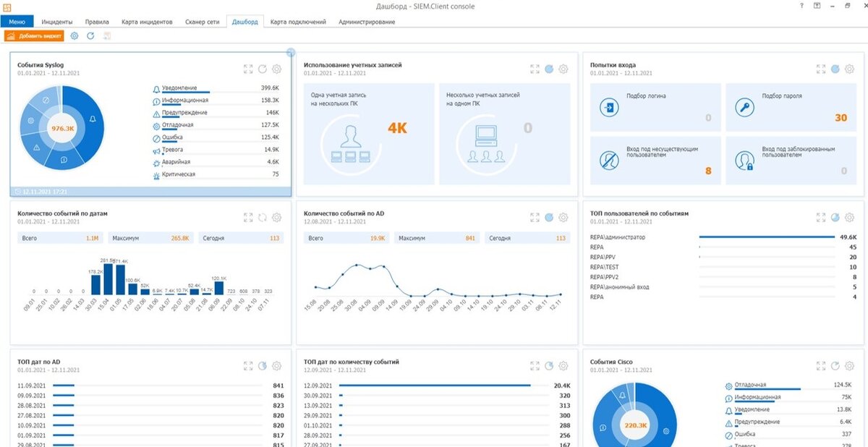The width and height of the screenshot is (868, 447).
Task: Open Карта подключений tab
Action: [298, 22]
